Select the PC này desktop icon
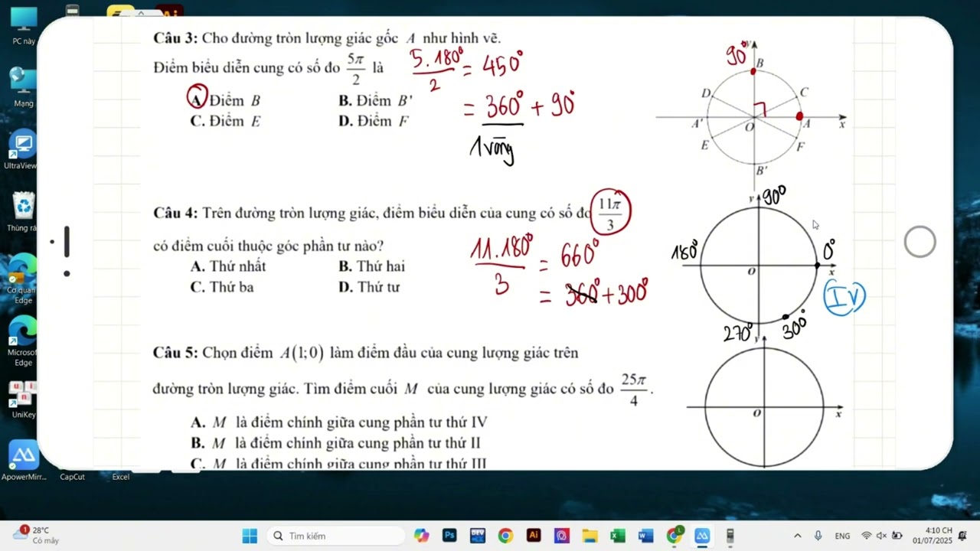This screenshot has width=980, height=551. click(24, 27)
